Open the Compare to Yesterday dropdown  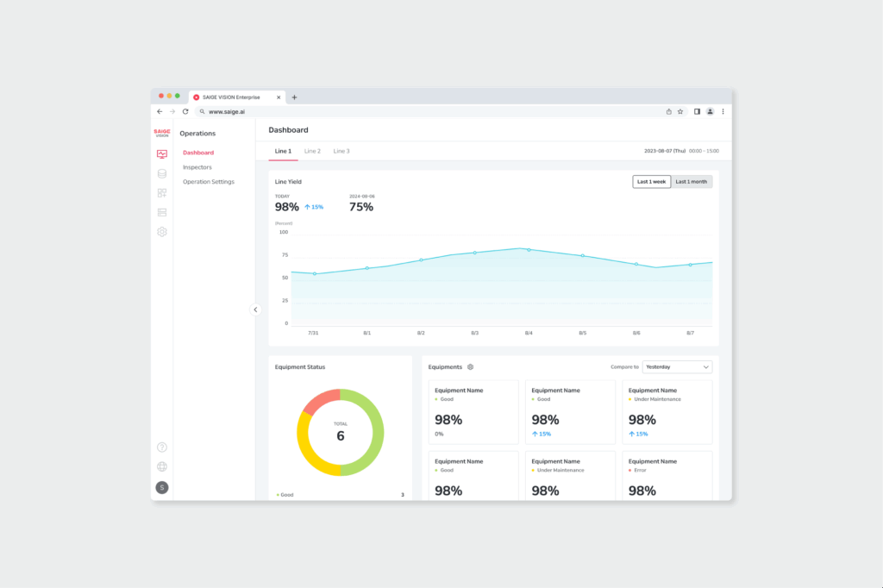(x=677, y=366)
